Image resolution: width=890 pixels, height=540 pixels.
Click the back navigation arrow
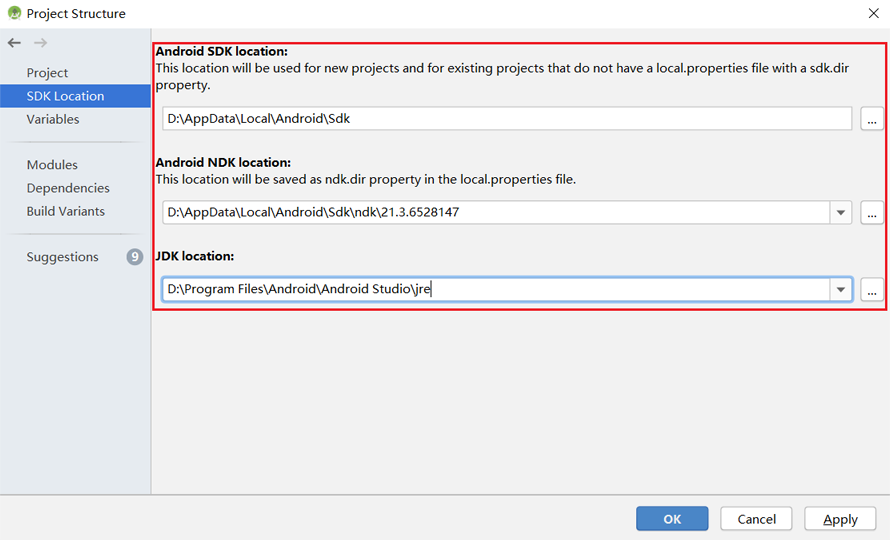14,43
